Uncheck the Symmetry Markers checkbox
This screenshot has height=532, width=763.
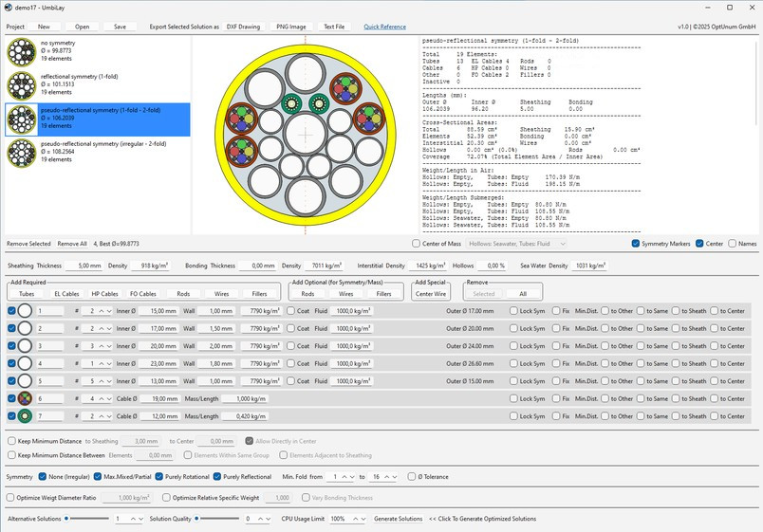636,244
